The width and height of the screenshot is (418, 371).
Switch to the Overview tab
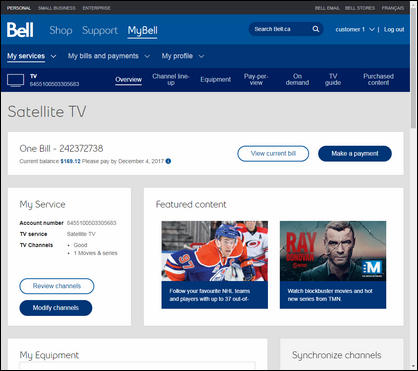(128, 80)
